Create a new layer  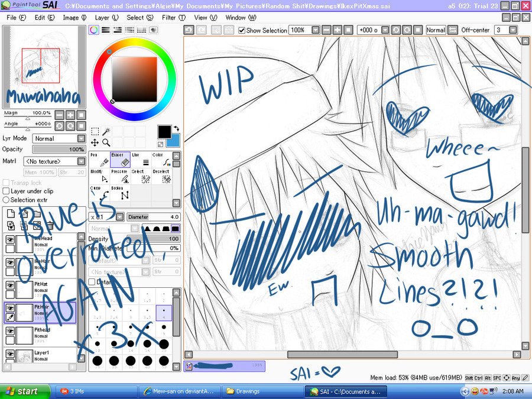pos(11,213)
